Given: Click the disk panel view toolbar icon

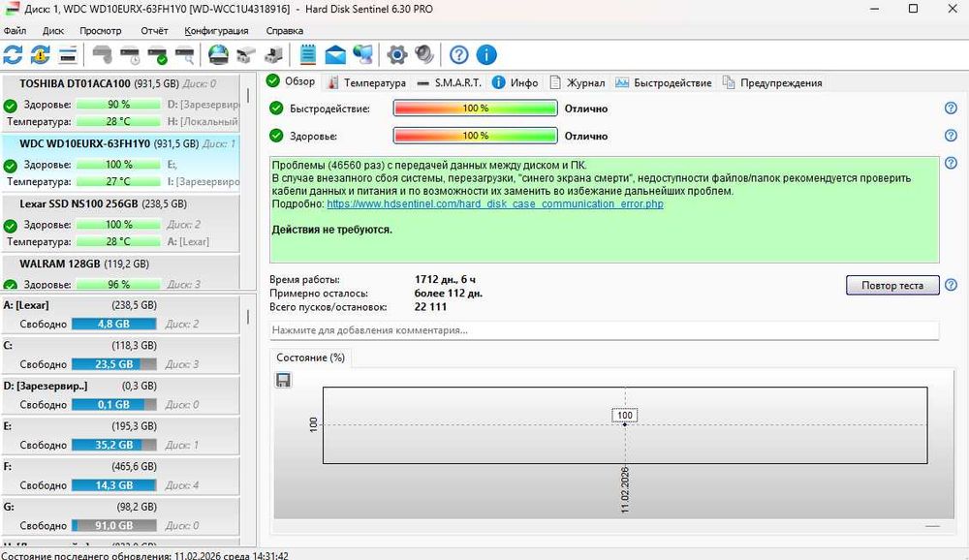Looking at the screenshot, I should click(x=68, y=55).
